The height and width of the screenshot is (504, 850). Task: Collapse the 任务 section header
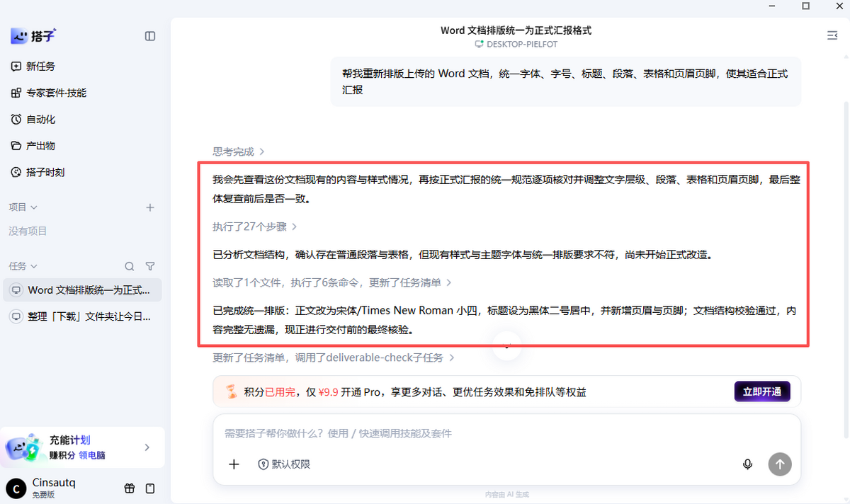(23, 266)
